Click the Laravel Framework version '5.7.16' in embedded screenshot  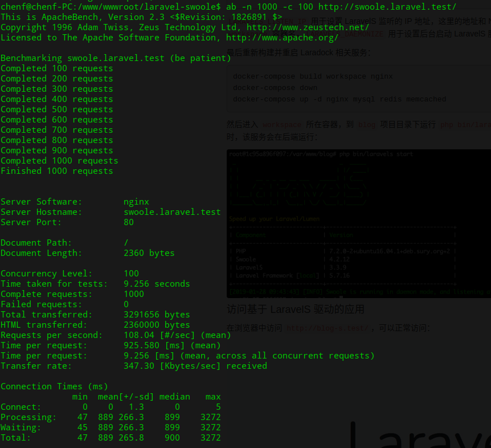(339, 276)
